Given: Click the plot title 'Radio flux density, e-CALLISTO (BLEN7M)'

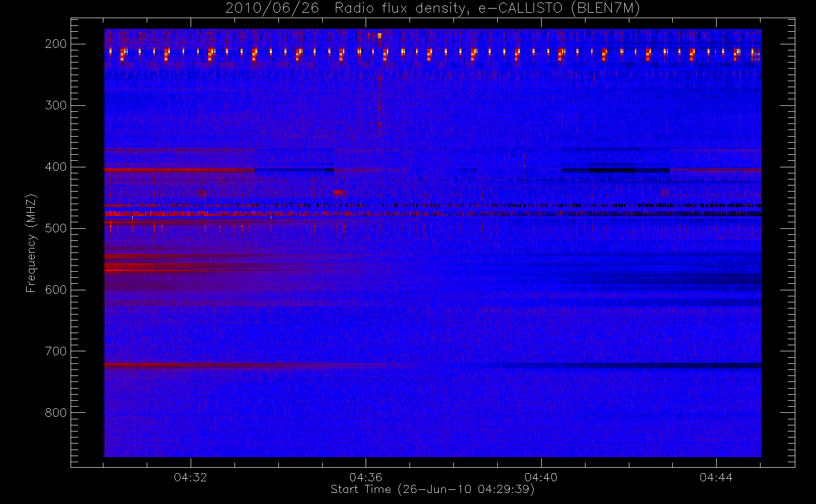Looking at the screenshot, I should tap(487, 9).
